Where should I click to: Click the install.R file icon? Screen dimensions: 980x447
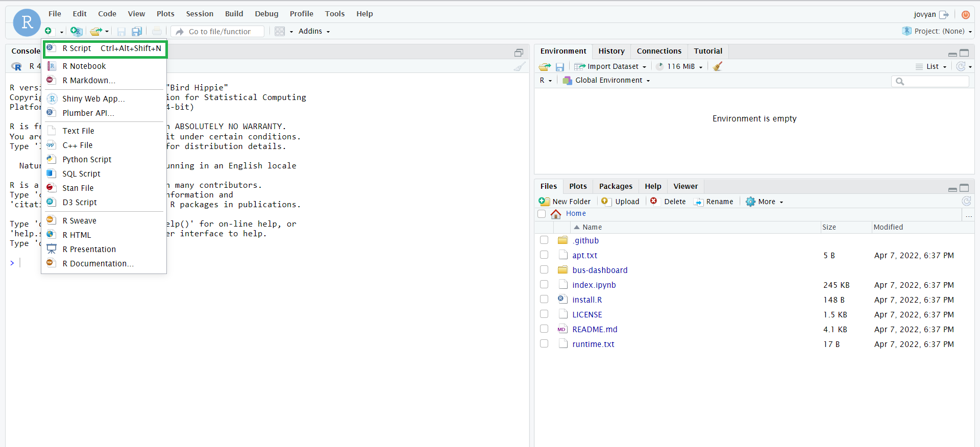coord(562,299)
